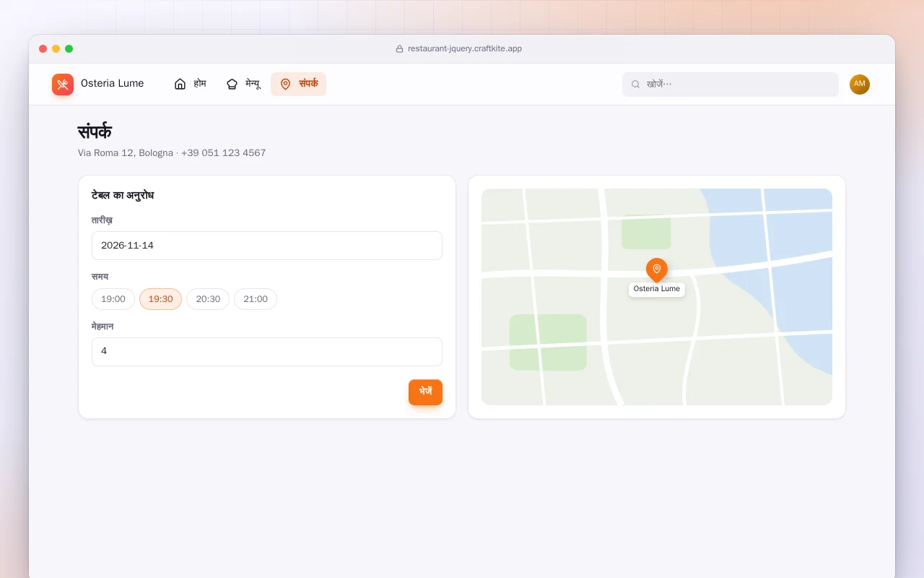Click the समय field label
924x578 pixels.
(100, 277)
